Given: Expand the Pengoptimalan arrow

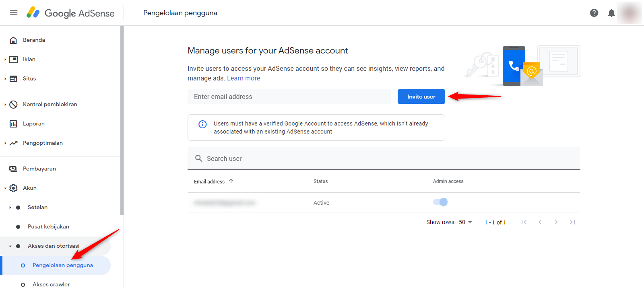Looking at the screenshot, I should coord(5,143).
